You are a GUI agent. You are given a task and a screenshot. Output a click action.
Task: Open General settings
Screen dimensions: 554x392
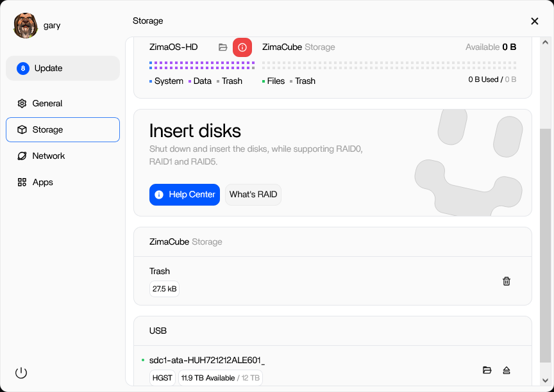pos(63,103)
